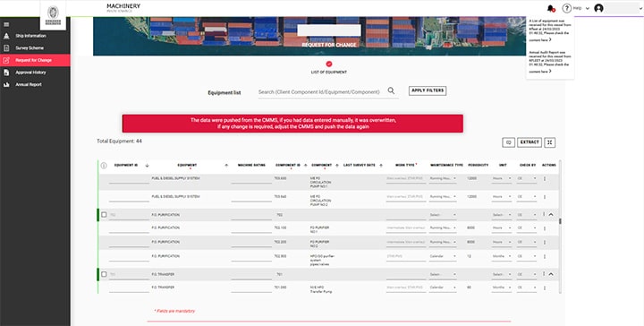Screen dimensions: 644x326
Task: Click the table info circle icon
Action: click(104, 166)
